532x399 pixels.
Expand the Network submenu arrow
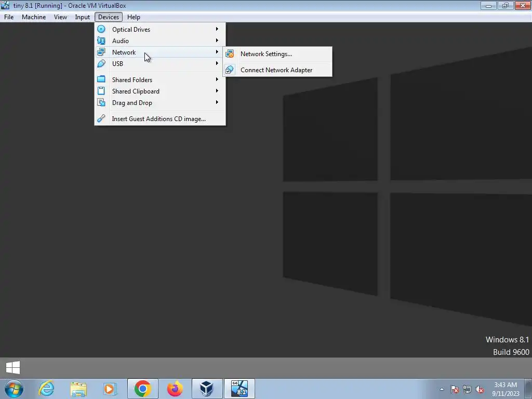[217, 52]
